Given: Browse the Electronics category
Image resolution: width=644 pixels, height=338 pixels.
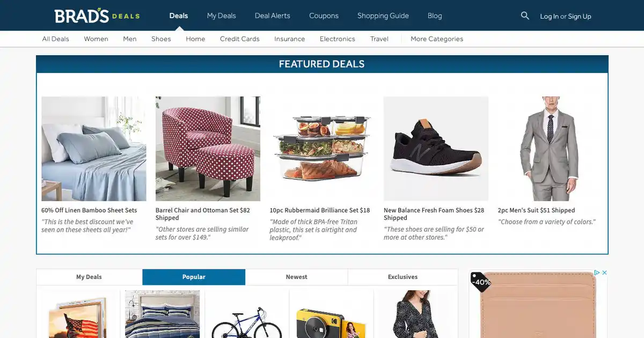Looking at the screenshot, I should pyautogui.click(x=338, y=39).
